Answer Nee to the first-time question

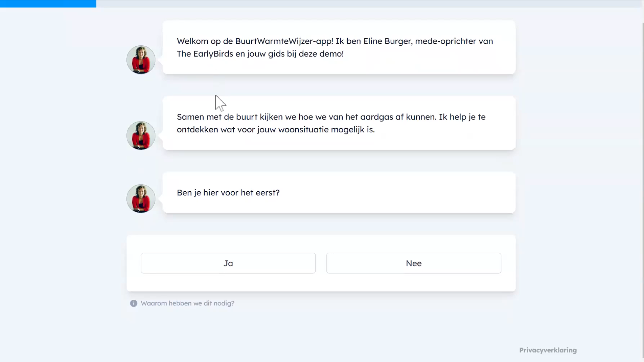click(413, 263)
